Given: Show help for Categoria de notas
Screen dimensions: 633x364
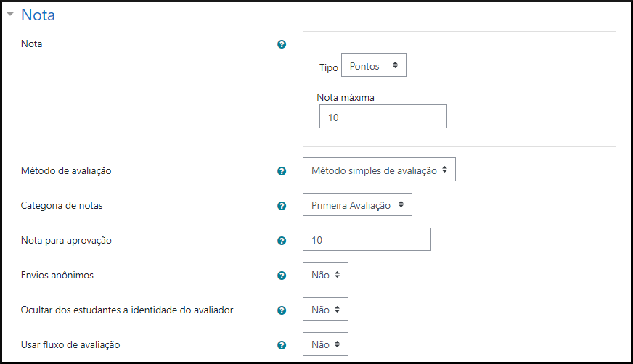Looking at the screenshot, I should [x=282, y=206].
